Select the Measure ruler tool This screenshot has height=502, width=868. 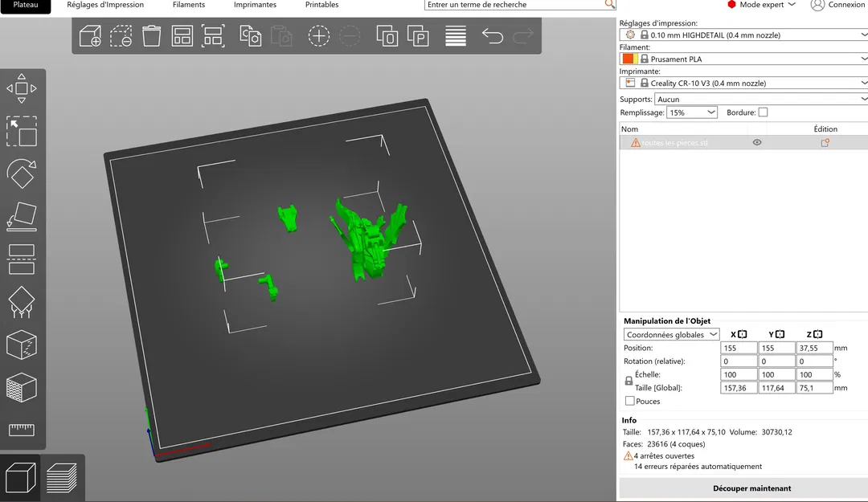[x=22, y=430]
